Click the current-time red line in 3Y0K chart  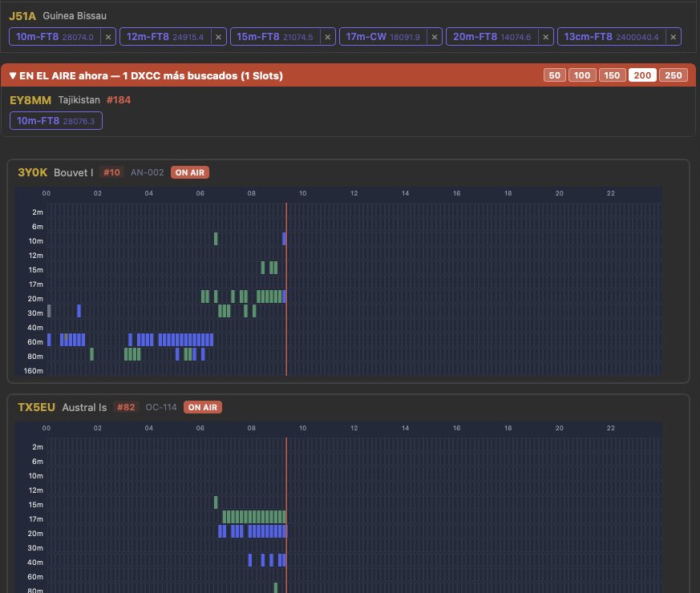tap(286, 289)
